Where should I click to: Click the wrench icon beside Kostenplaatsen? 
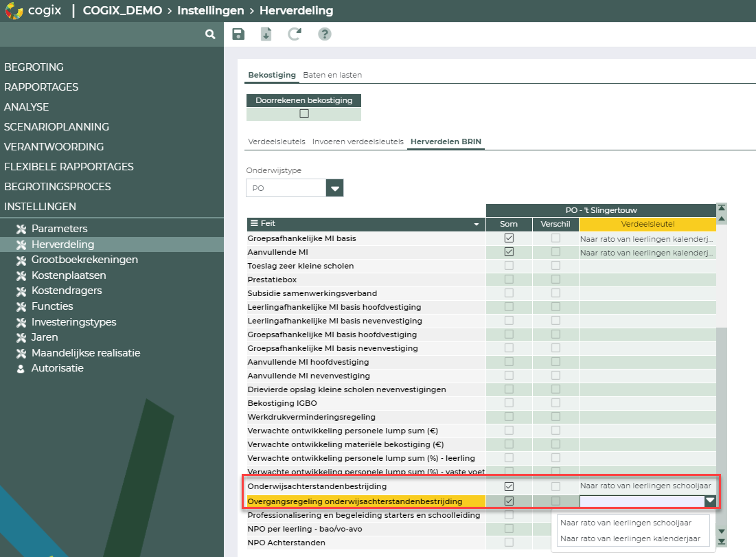[21, 276]
